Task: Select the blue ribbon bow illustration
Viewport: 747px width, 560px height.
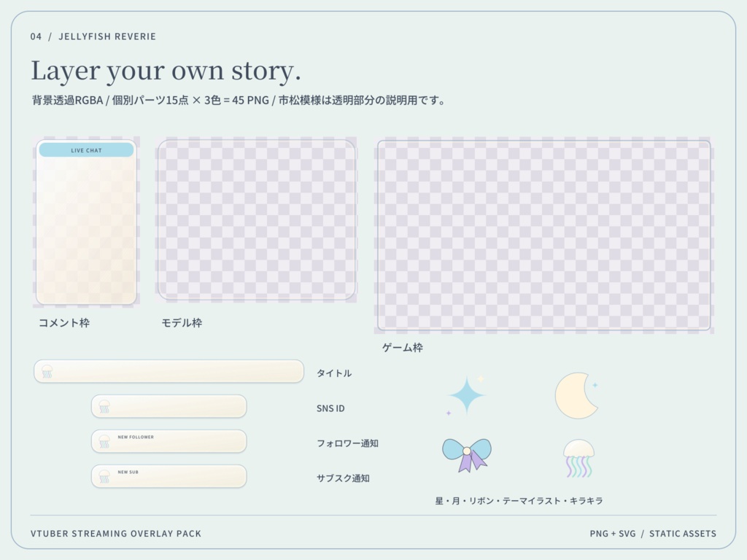Action: pyautogui.click(x=467, y=455)
